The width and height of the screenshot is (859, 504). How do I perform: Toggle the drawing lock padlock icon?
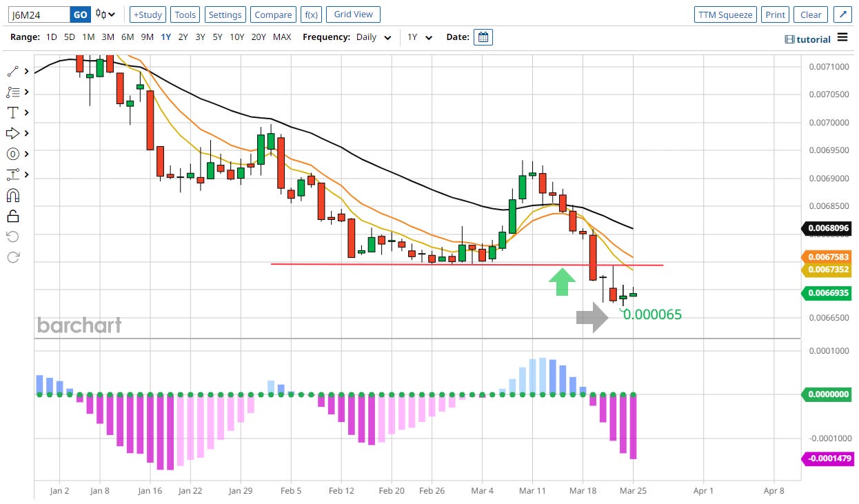12,216
